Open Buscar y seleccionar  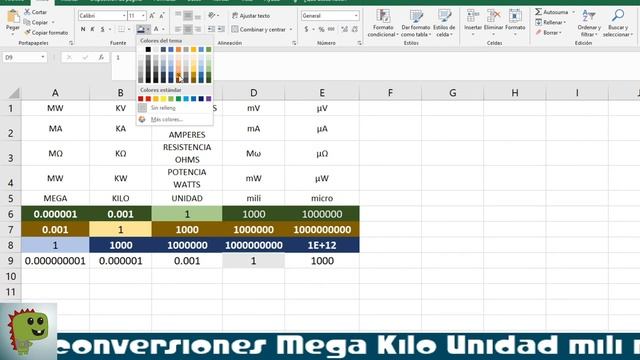[618, 23]
